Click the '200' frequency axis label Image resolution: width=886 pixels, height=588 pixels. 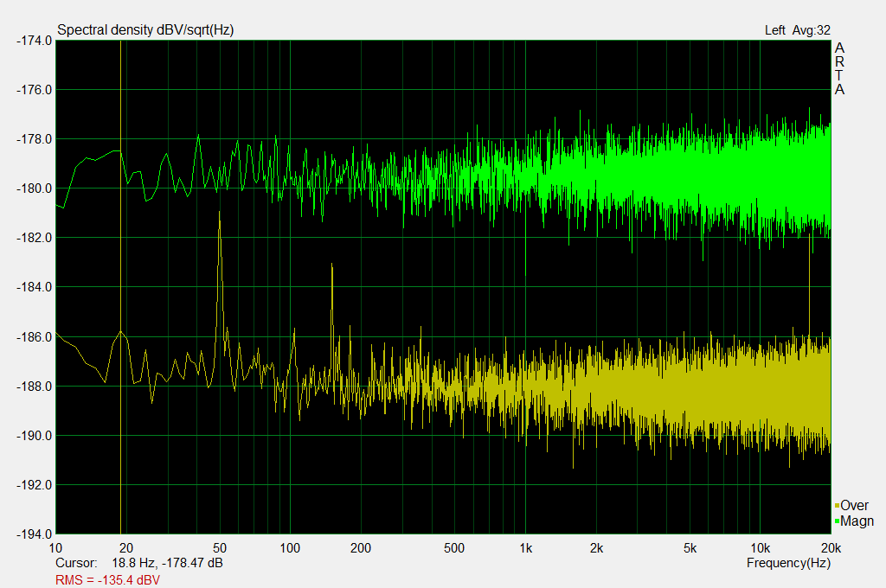tap(361, 548)
